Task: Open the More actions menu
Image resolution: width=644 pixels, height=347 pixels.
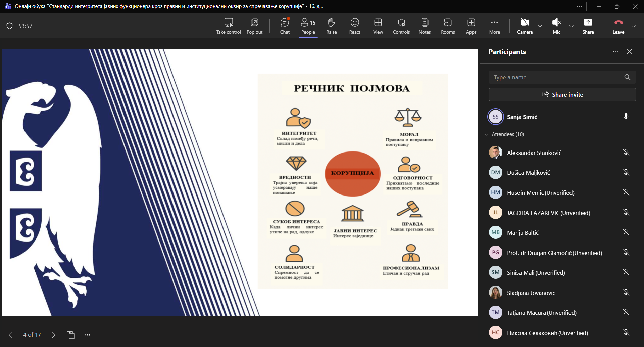Action: coord(494,26)
